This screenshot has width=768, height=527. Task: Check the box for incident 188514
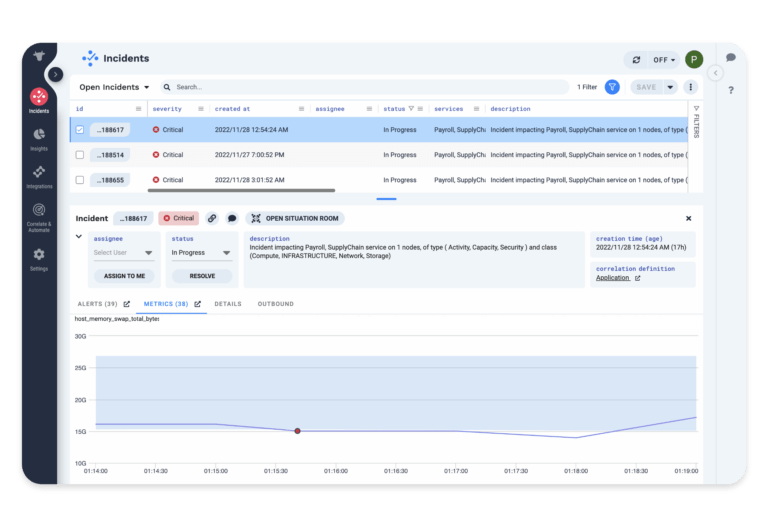[x=80, y=155]
